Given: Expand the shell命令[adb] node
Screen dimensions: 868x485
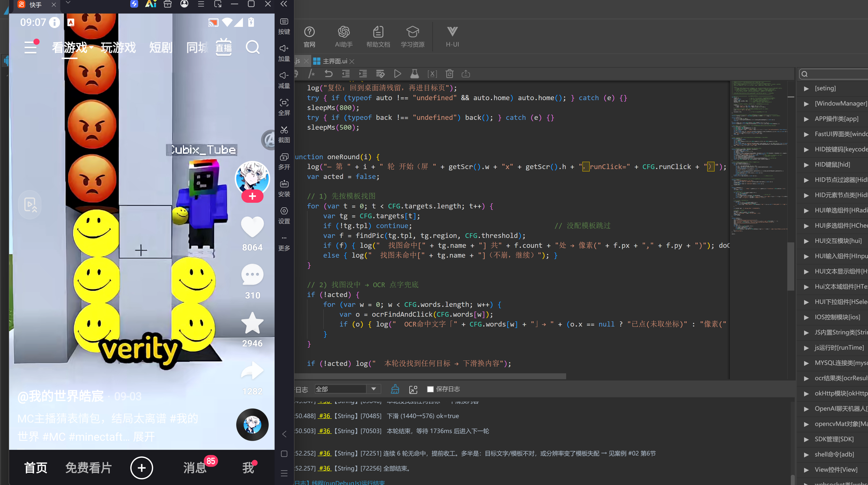Looking at the screenshot, I should pyautogui.click(x=806, y=454).
